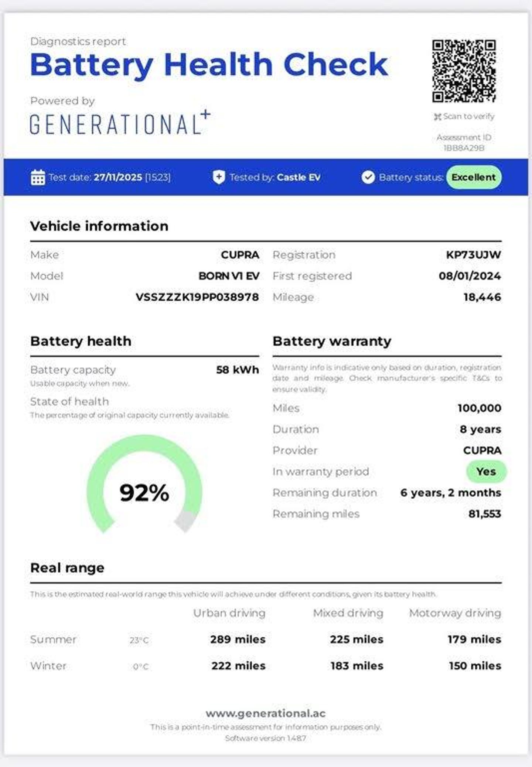Viewport: 532px width, 767px height.
Task: Click the 'Vehicle information' section heading
Action: pyautogui.click(x=99, y=226)
